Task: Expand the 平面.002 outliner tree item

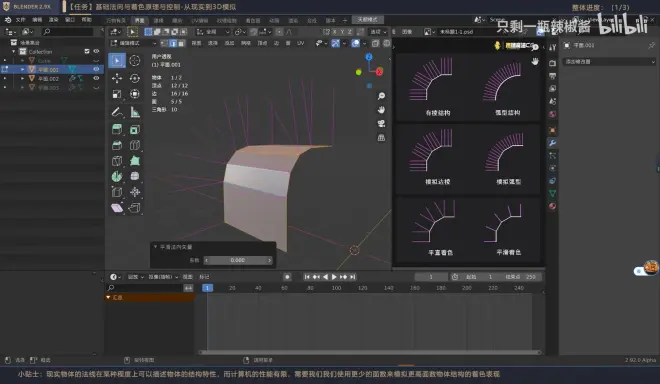Action: pyautogui.click(x=22, y=78)
